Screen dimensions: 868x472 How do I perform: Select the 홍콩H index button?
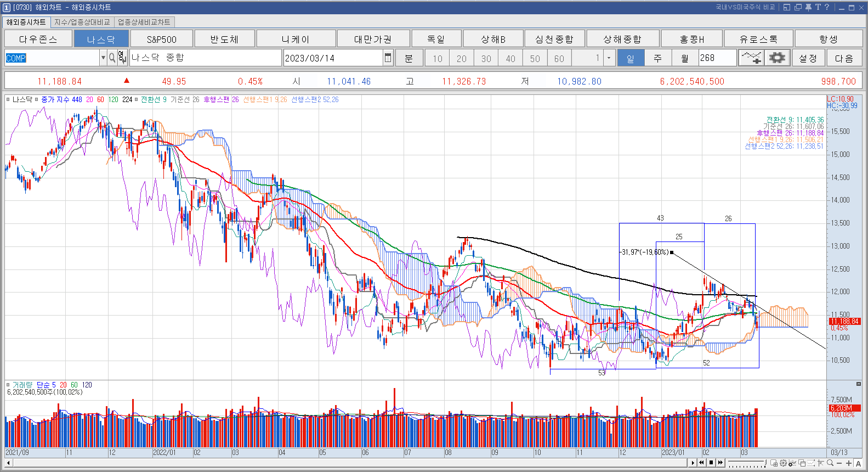click(692, 39)
